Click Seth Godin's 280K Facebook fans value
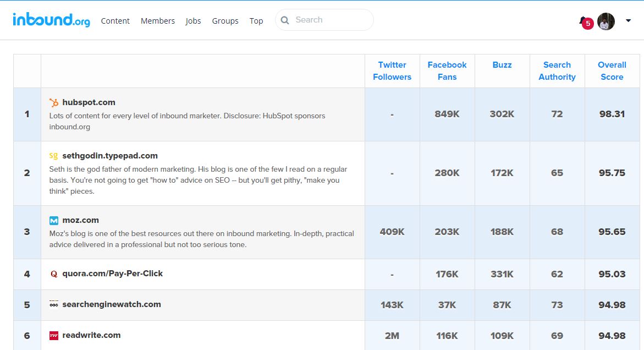This screenshot has width=644, height=350. (447, 173)
